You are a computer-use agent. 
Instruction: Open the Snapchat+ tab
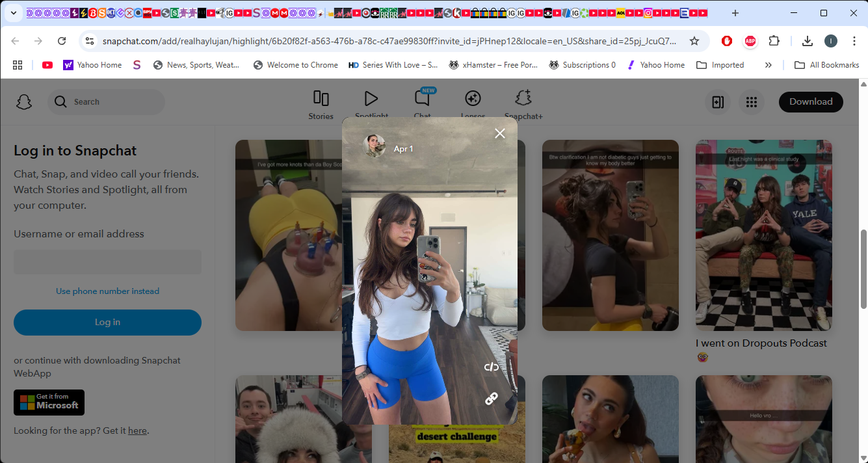click(x=523, y=105)
